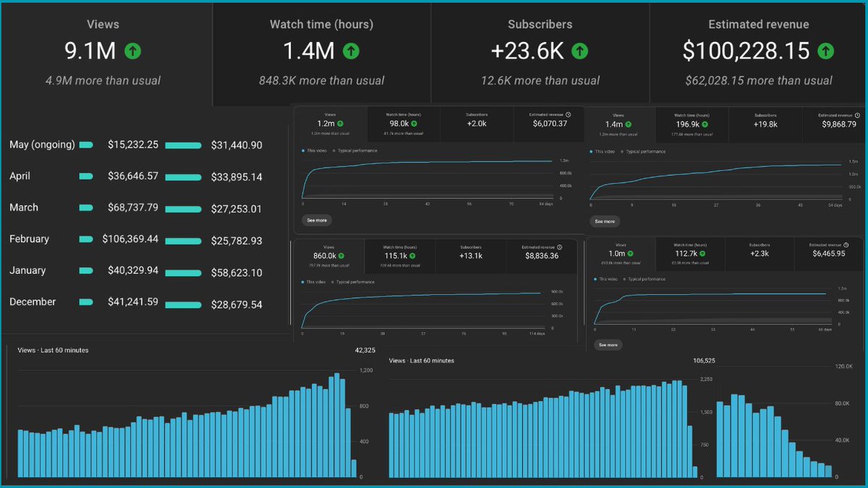Click the $36,646.57 April amount
Screen dimensions: 868x488
click(x=133, y=176)
